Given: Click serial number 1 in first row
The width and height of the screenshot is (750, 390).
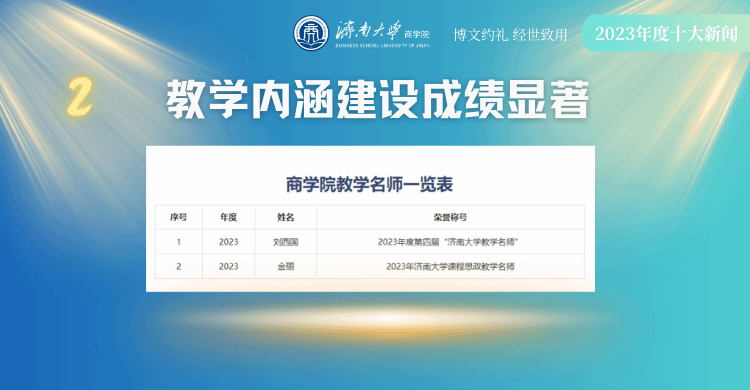Looking at the screenshot, I should point(178,242).
